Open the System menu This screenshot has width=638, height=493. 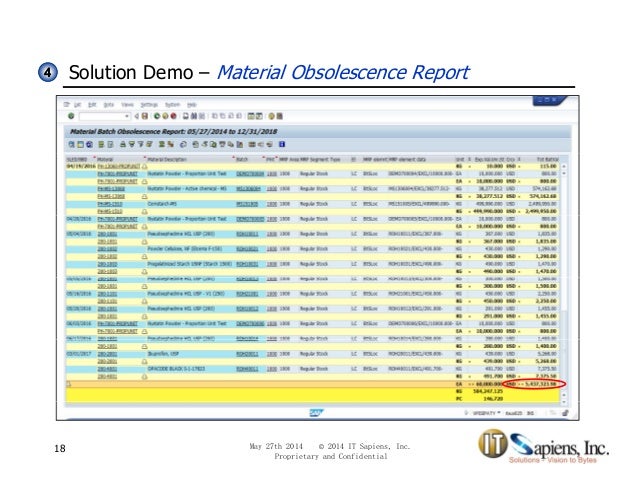[x=173, y=105]
